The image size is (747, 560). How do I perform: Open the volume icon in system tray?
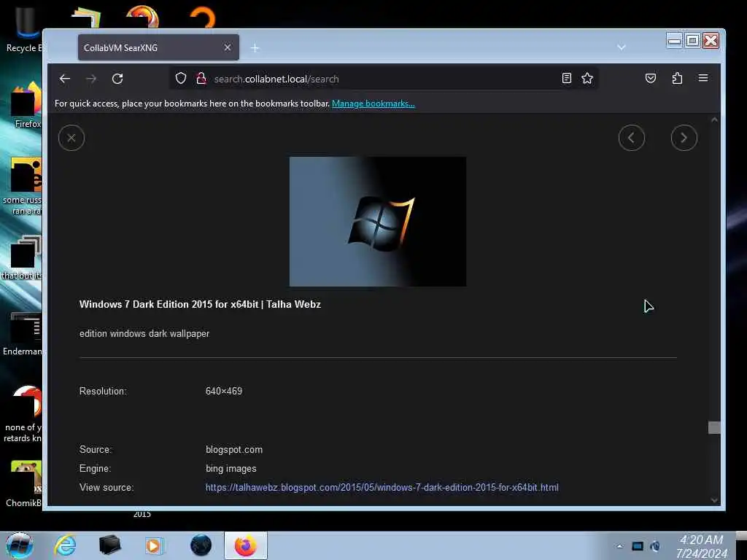click(x=656, y=546)
